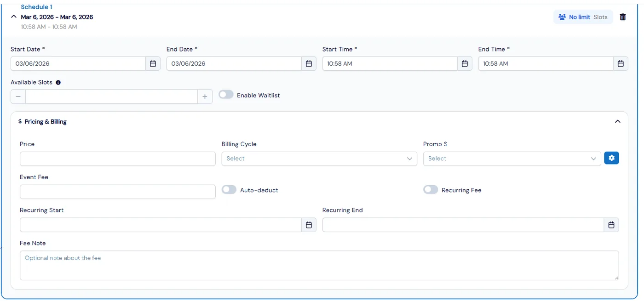Open the End Time picker icon
The height and width of the screenshot is (301, 644).
coord(621,63)
